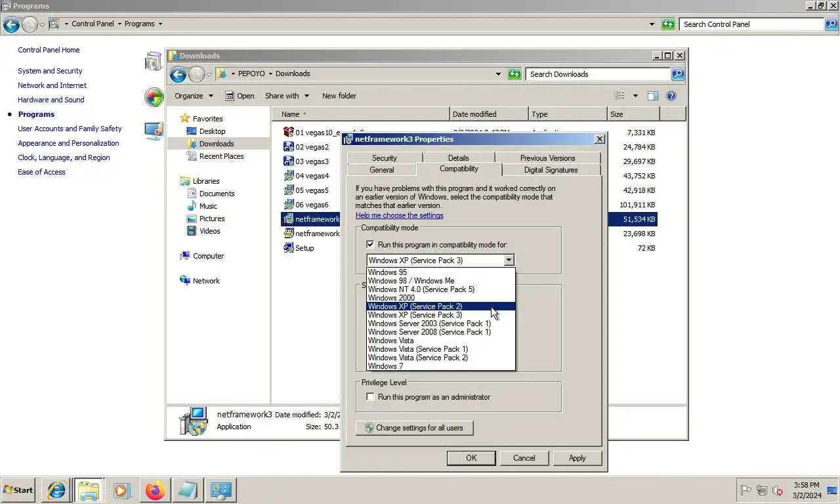Open Control Panel Home link
Image resolution: width=840 pixels, height=504 pixels.
(49, 50)
